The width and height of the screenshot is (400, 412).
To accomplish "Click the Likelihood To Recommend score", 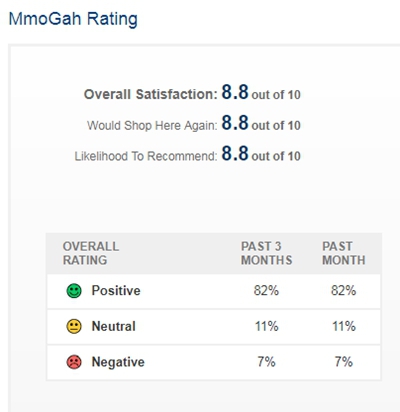I will tap(235, 154).
